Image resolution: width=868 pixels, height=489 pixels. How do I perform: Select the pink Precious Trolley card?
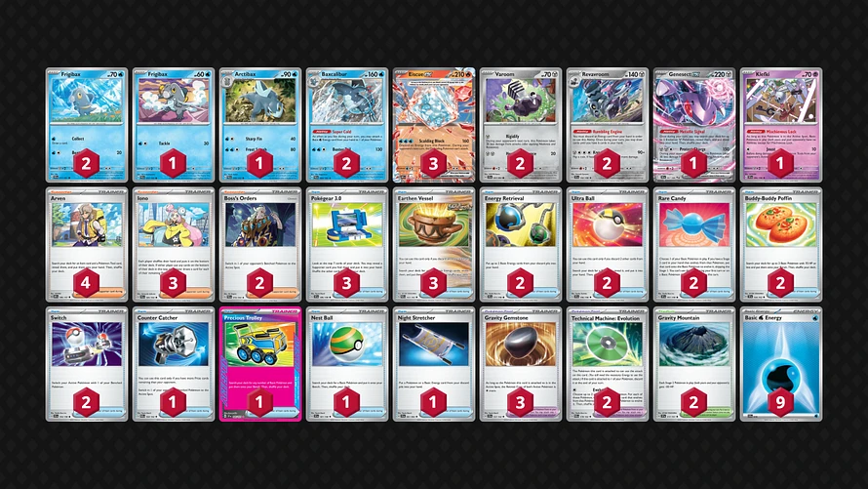click(x=260, y=364)
